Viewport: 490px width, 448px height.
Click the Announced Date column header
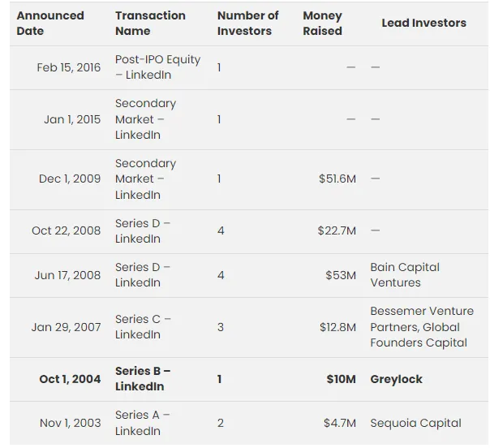[50, 23]
